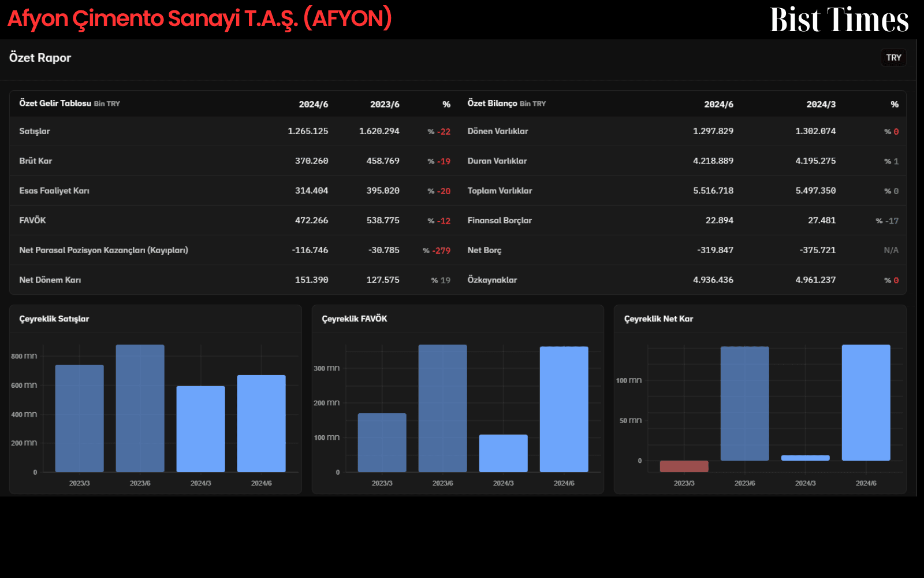Click the Özet Rapor heading
The height and width of the screenshot is (578, 924).
point(40,58)
